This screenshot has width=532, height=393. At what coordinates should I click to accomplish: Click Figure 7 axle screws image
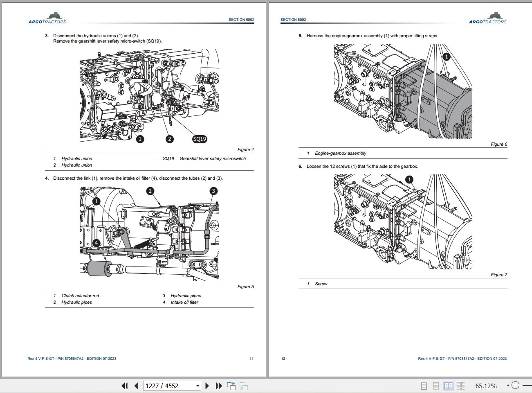403,222
